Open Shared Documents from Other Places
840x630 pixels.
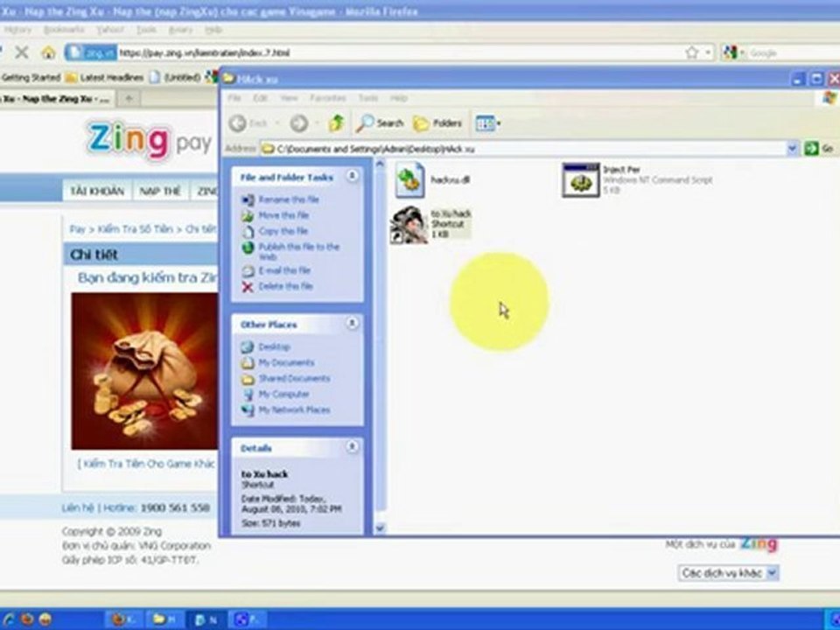pyautogui.click(x=294, y=379)
